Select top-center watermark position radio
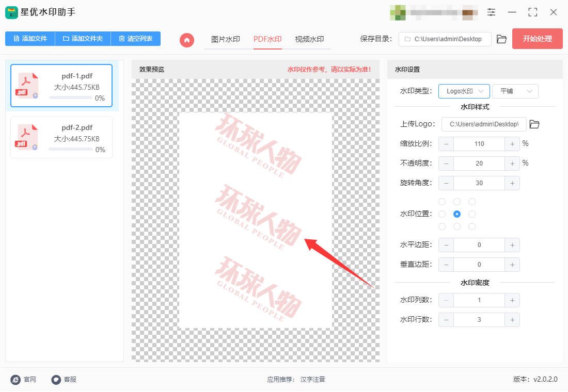 [457, 202]
